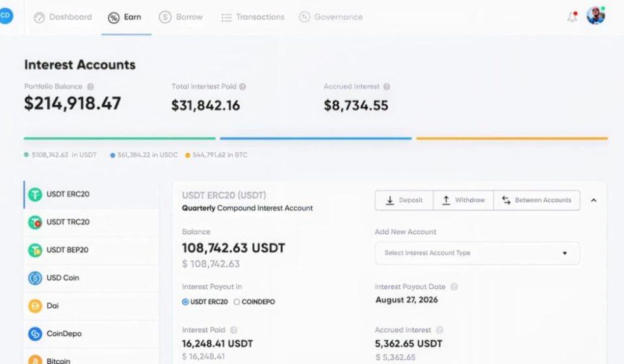Collapse the USDT ERC20 account panel

(x=593, y=200)
